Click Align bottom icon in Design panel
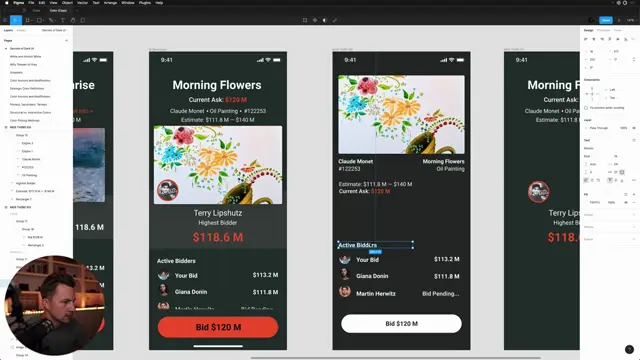640x360 pixels. [x=626, y=39]
